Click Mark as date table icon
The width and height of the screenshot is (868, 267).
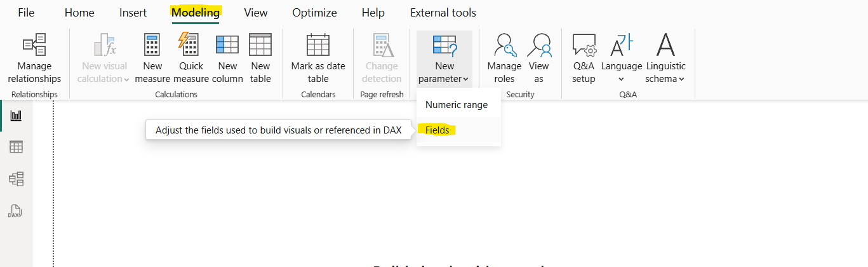pos(318,47)
